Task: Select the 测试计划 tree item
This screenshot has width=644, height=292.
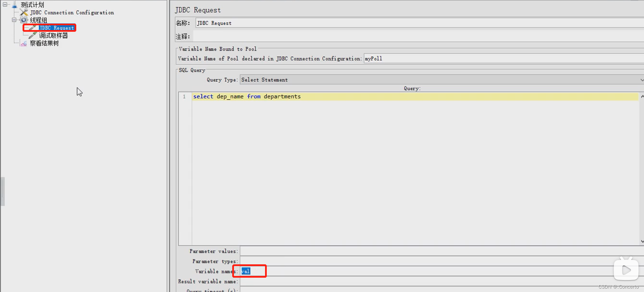Action: [x=32, y=5]
